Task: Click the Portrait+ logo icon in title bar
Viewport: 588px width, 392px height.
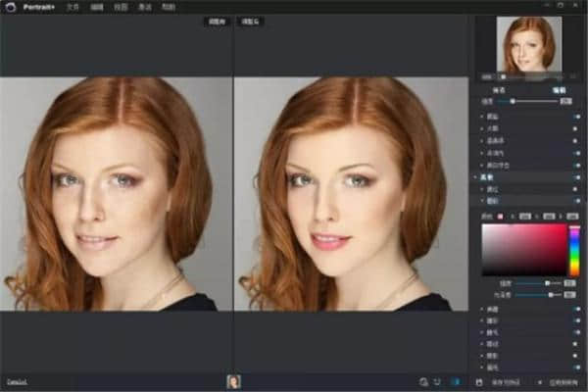Action: click(12, 6)
